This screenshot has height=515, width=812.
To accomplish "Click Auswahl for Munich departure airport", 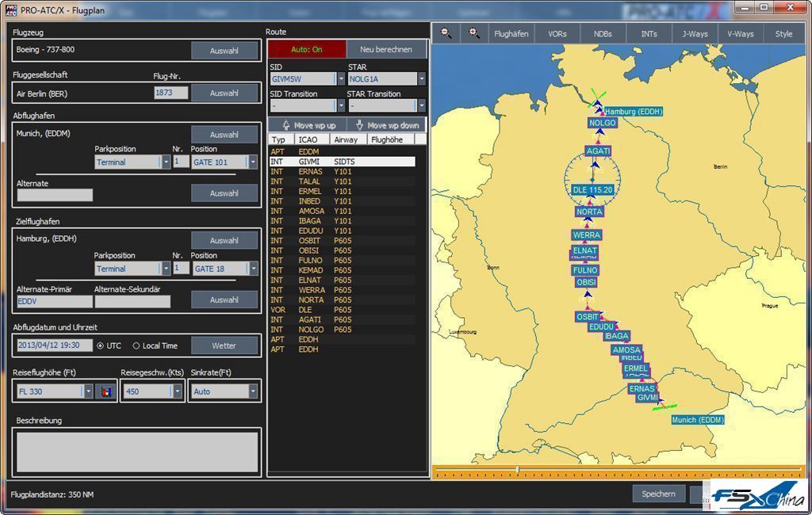I will pos(224,135).
